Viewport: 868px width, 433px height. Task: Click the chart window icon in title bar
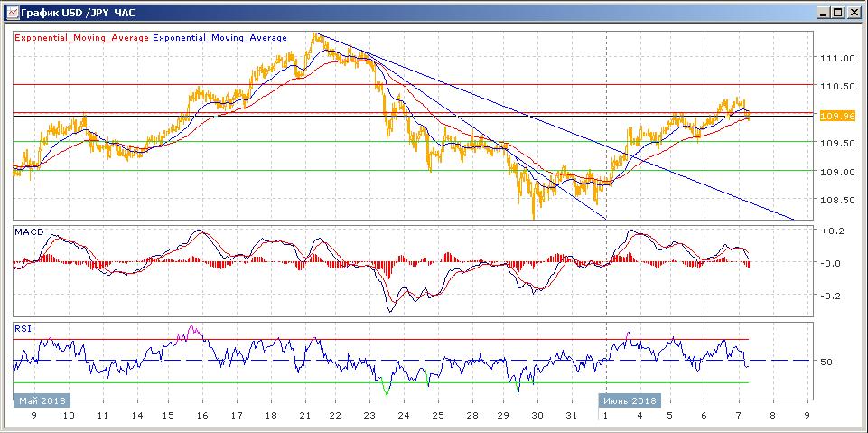(11, 13)
